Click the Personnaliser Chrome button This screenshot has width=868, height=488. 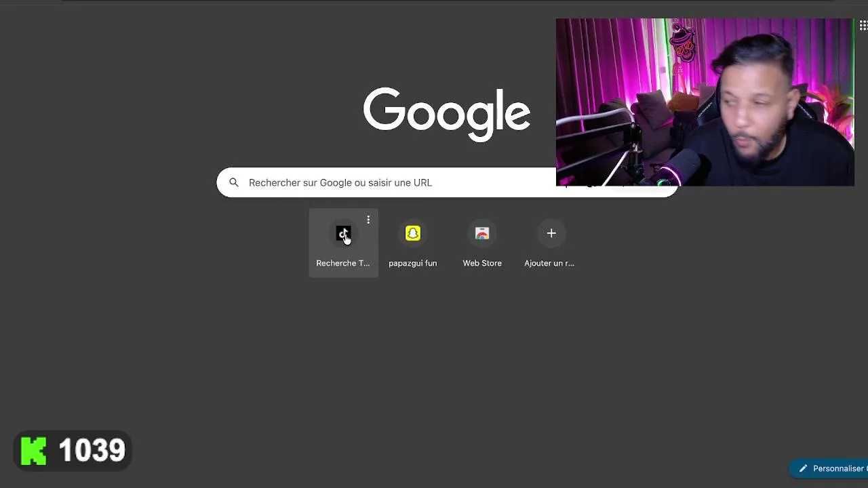point(830,468)
